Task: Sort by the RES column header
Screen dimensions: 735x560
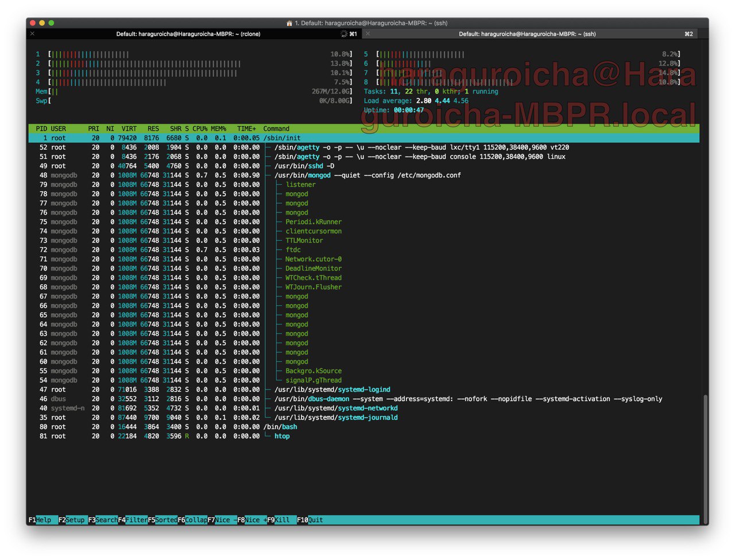Action: pyautogui.click(x=153, y=129)
